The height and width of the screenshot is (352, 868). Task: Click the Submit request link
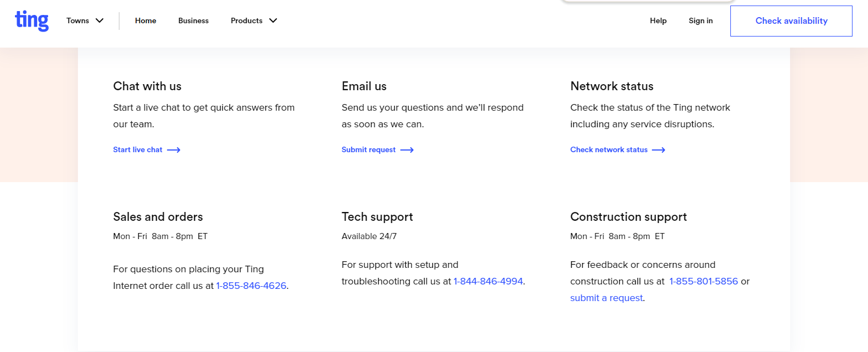coord(369,150)
